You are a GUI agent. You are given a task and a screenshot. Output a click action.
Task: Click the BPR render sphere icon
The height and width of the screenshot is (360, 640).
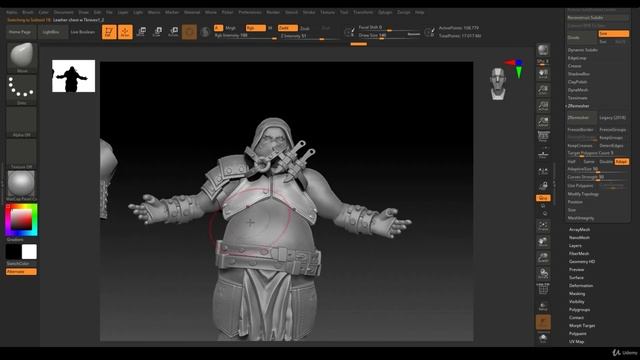543,50
